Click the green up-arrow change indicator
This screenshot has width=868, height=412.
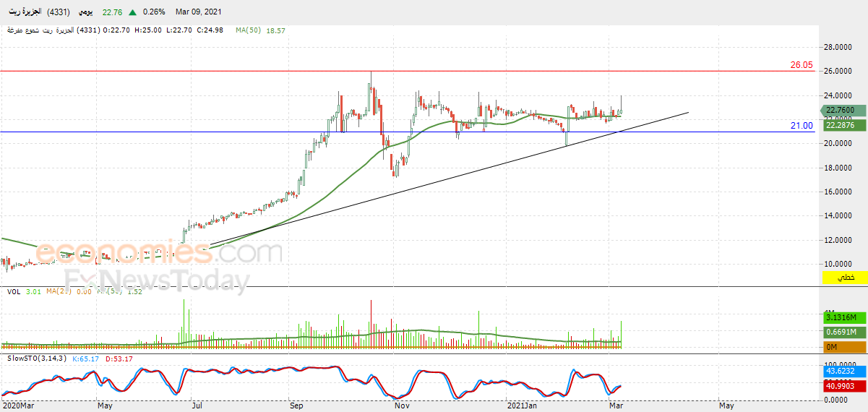(132, 12)
